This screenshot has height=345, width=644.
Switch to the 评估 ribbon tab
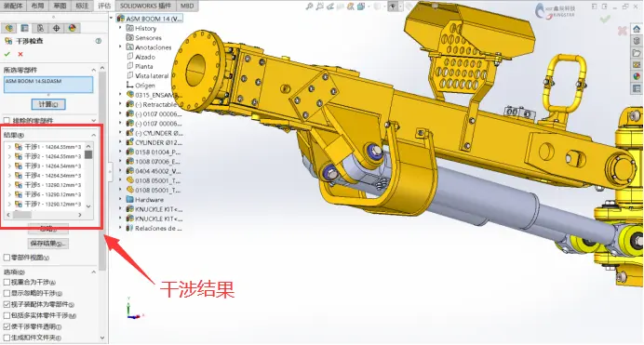(104, 6)
